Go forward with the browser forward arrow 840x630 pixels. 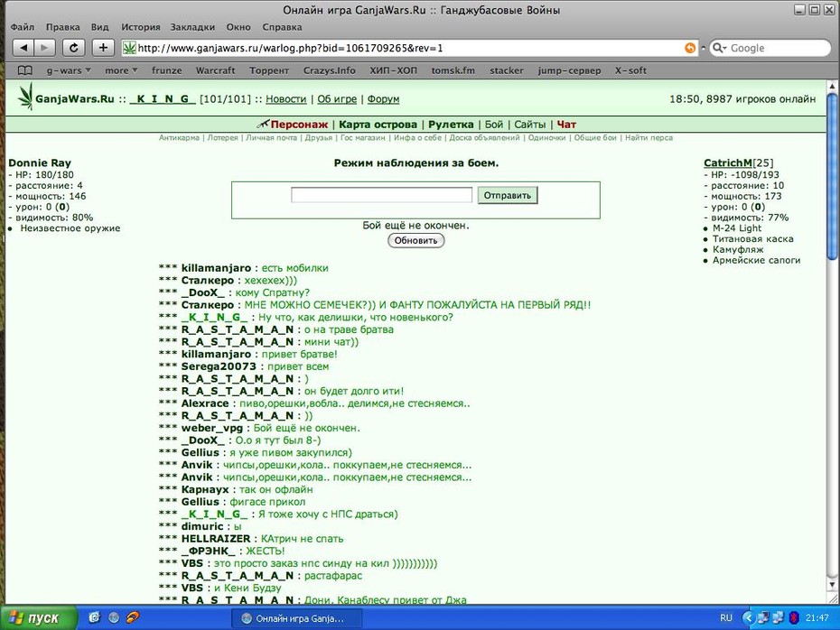(44, 48)
